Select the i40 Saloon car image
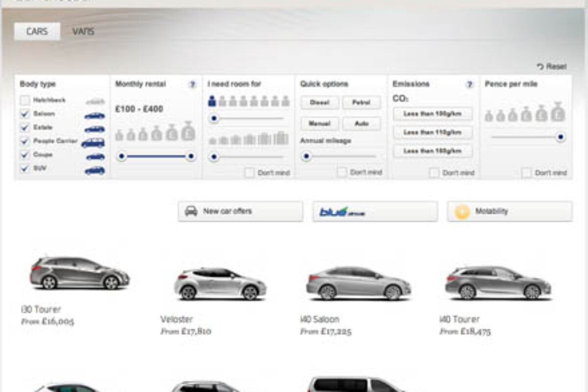This screenshot has width=588, height=392. click(x=359, y=283)
